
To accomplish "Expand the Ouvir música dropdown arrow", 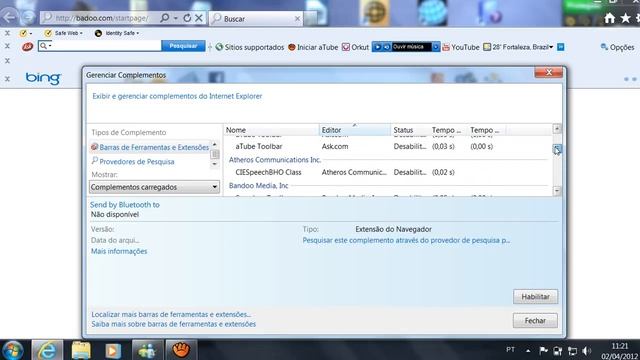I will tap(436, 47).
